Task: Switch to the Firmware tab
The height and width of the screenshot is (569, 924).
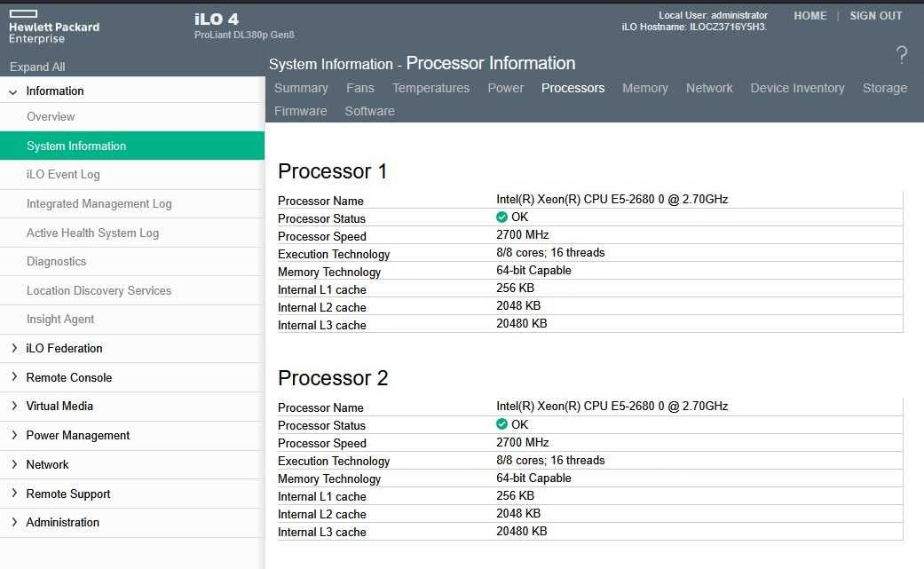Action: [x=301, y=111]
